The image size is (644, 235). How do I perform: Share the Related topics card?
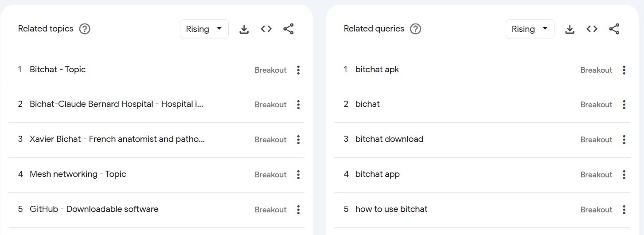pyautogui.click(x=289, y=29)
